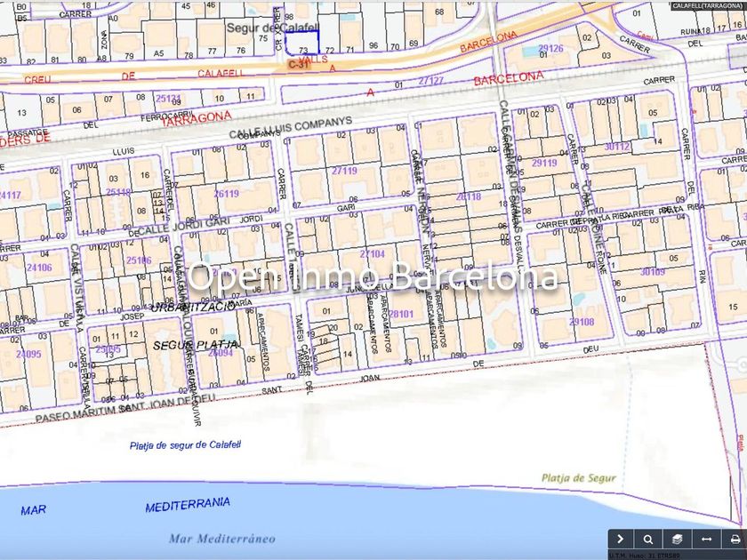The width and height of the screenshot is (747, 560).
Task: Click the CALAFELL(TARRAGONA) label in top corner
Action: (708, 5)
